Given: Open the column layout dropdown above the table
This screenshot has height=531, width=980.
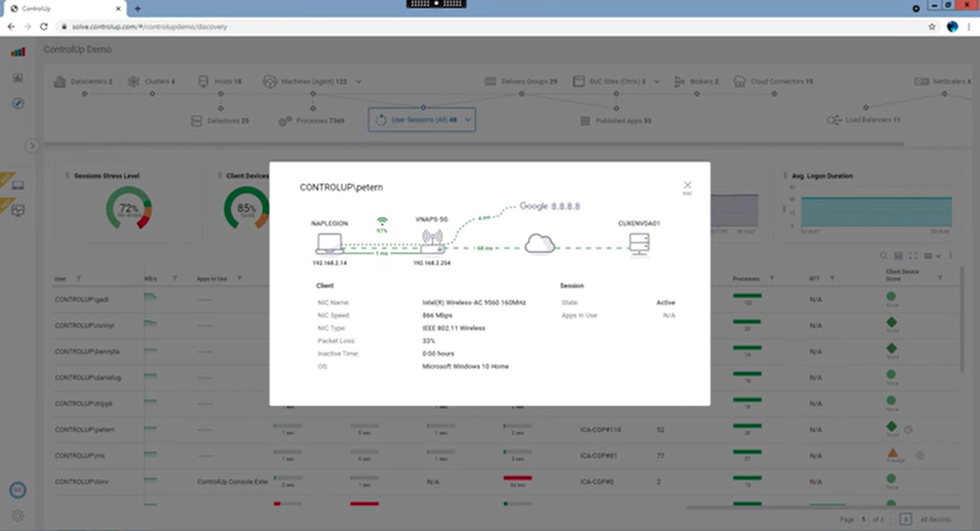Looking at the screenshot, I should [x=932, y=255].
